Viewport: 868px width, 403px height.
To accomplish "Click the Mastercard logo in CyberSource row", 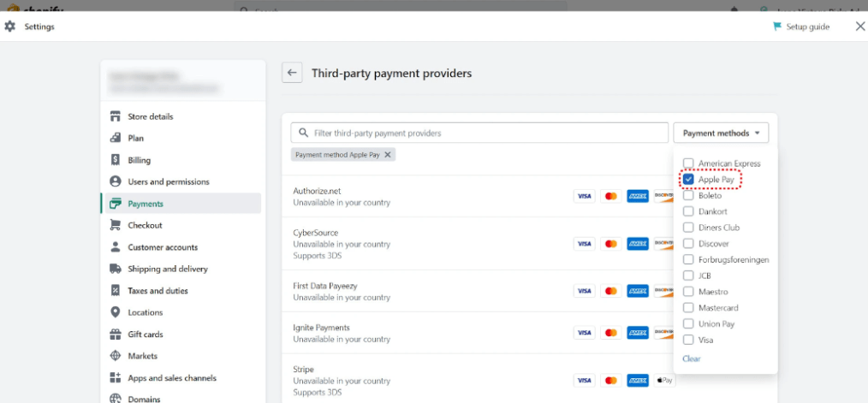I will click(611, 244).
